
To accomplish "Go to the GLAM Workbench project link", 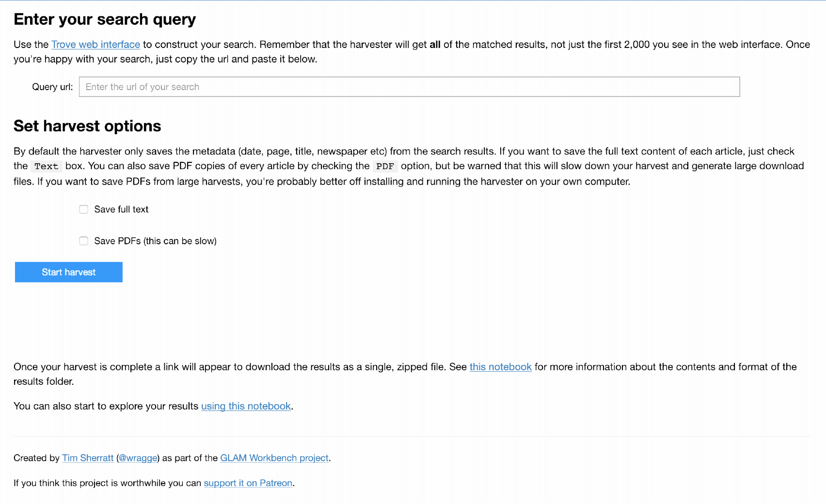I will [274, 458].
